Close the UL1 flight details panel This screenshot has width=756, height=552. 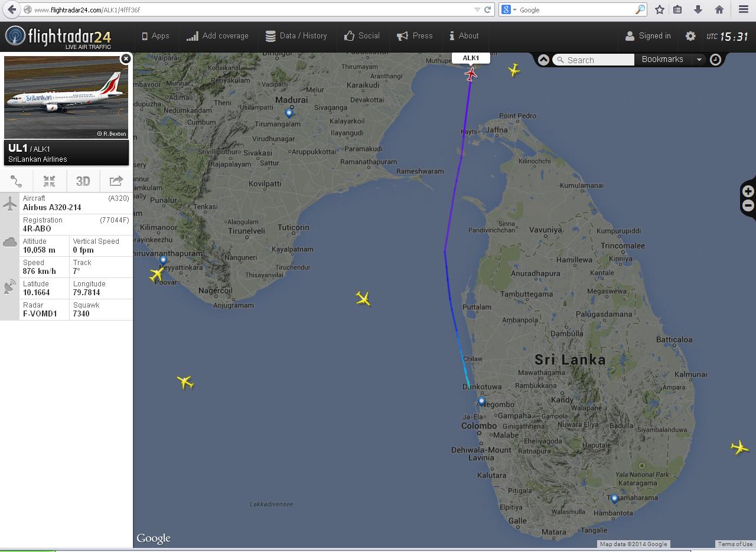point(126,58)
